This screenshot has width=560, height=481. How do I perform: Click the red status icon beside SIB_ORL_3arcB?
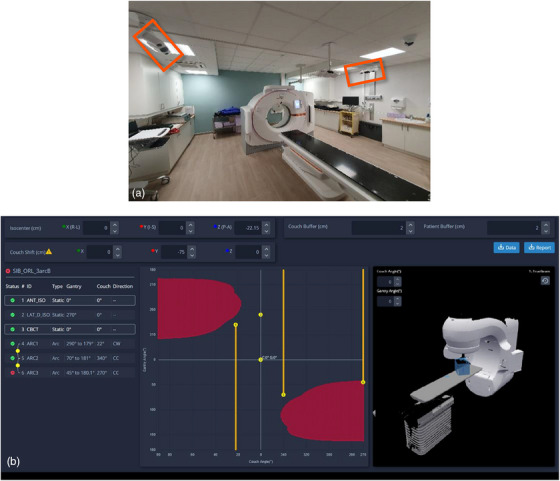tap(8, 271)
